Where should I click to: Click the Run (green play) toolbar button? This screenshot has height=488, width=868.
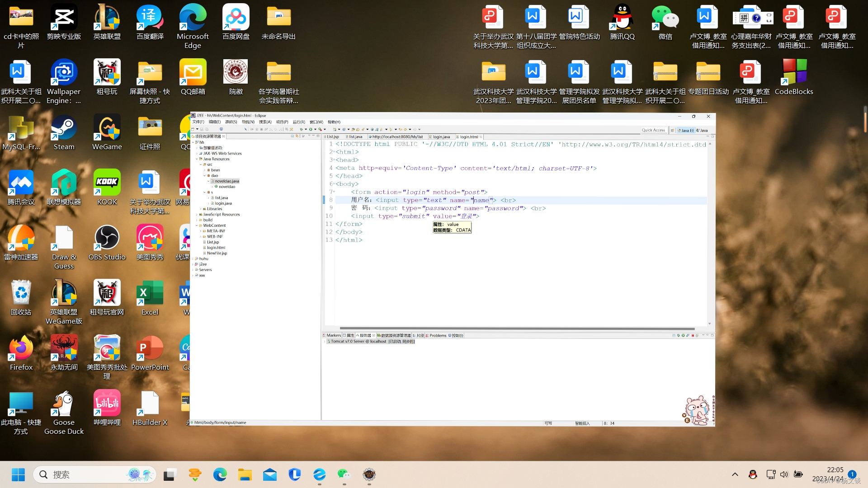(x=311, y=129)
